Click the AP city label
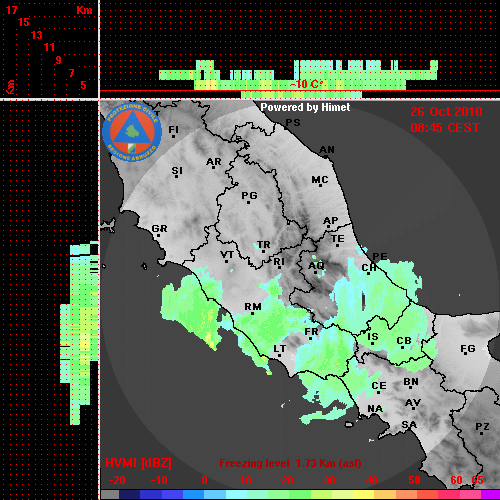The width and height of the screenshot is (500, 500). [331, 221]
